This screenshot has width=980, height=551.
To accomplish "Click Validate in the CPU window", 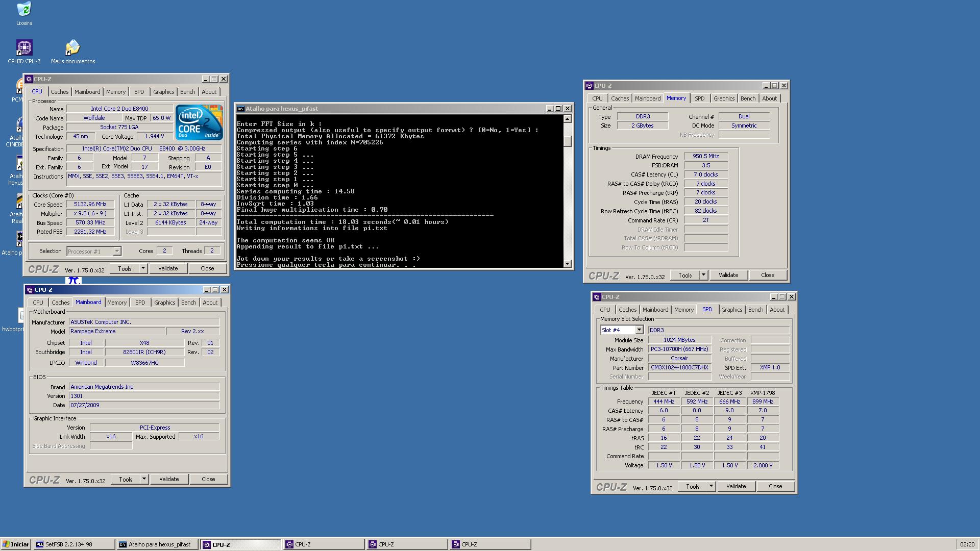I will (x=168, y=268).
